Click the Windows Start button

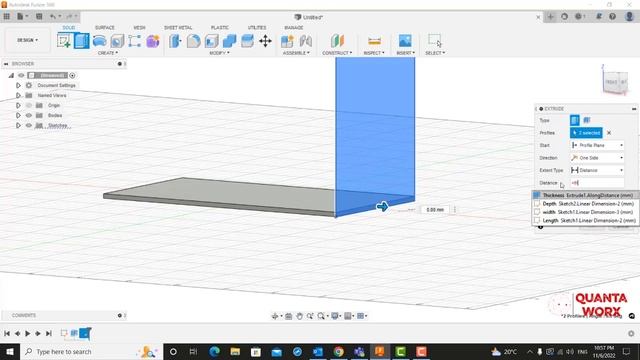point(10,351)
